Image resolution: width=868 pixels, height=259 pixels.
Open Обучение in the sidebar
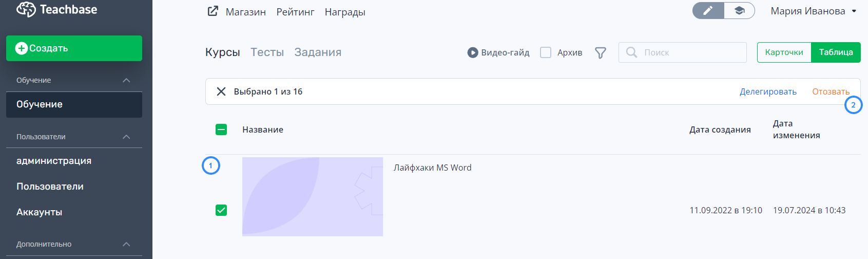[x=74, y=104]
